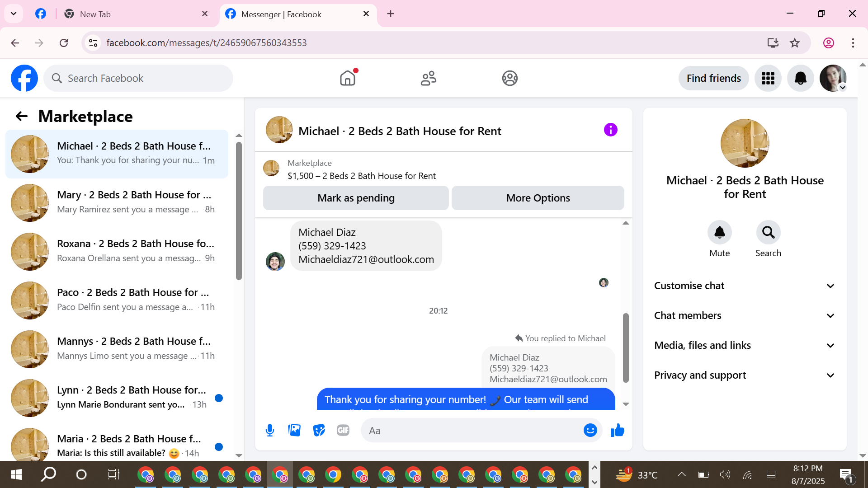Open Michael's house rent chat in list
The width and height of the screenshot is (868, 488).
point(117,154)
